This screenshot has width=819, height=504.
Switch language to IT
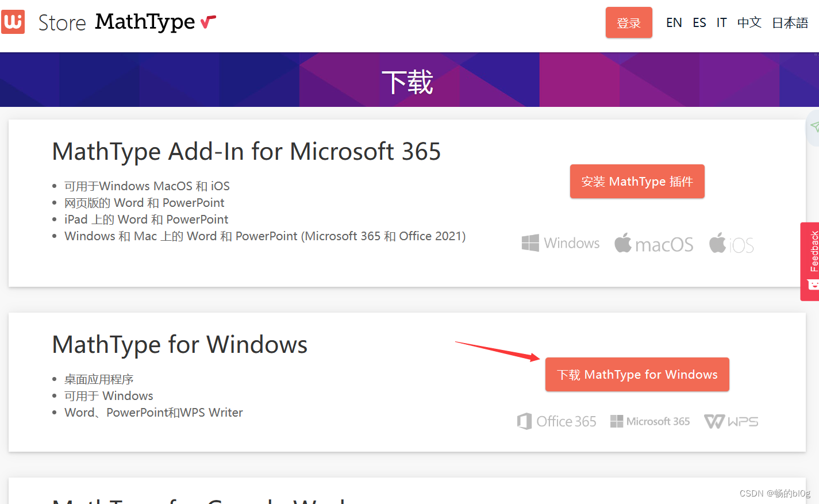point(721,22)
